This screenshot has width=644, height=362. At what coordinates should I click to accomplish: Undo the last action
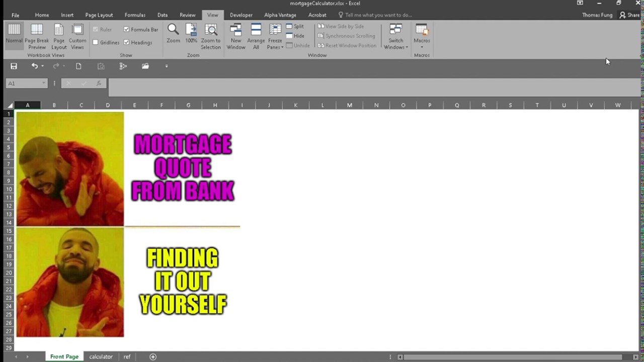[x=34, y=66]
